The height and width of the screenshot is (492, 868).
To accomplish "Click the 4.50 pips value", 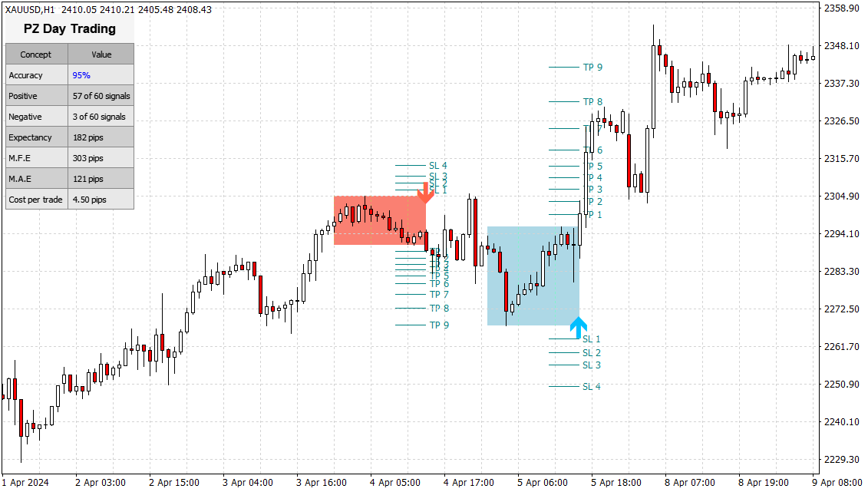I will pyautogui.click(x=90, y=200).
